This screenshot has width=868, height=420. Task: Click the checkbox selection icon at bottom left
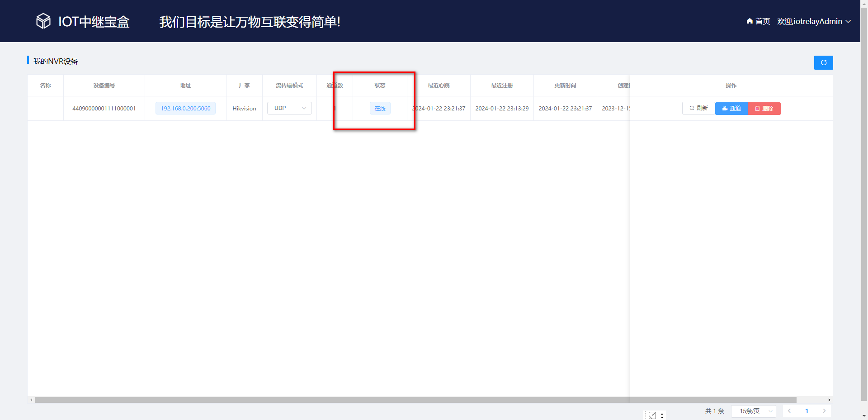[x=652, y=415]
